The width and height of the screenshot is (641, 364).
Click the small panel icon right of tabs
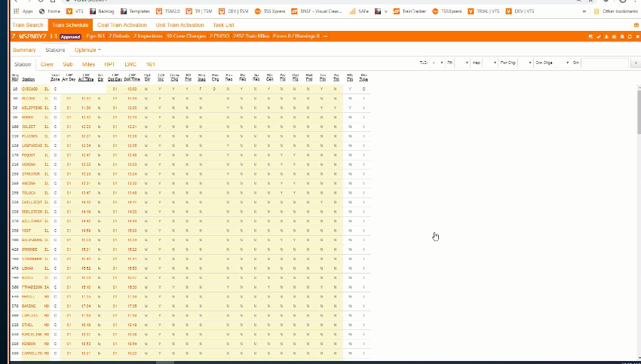point(636,26)
